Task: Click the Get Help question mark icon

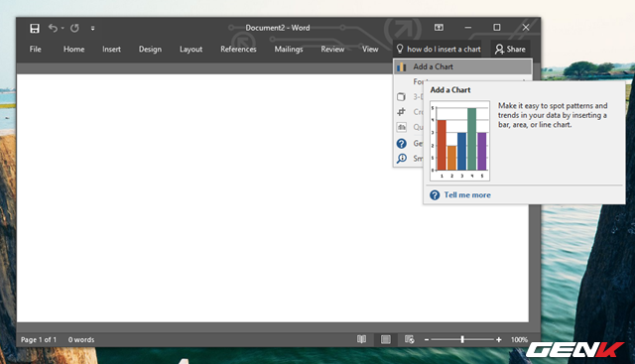Action: point(401,144)
